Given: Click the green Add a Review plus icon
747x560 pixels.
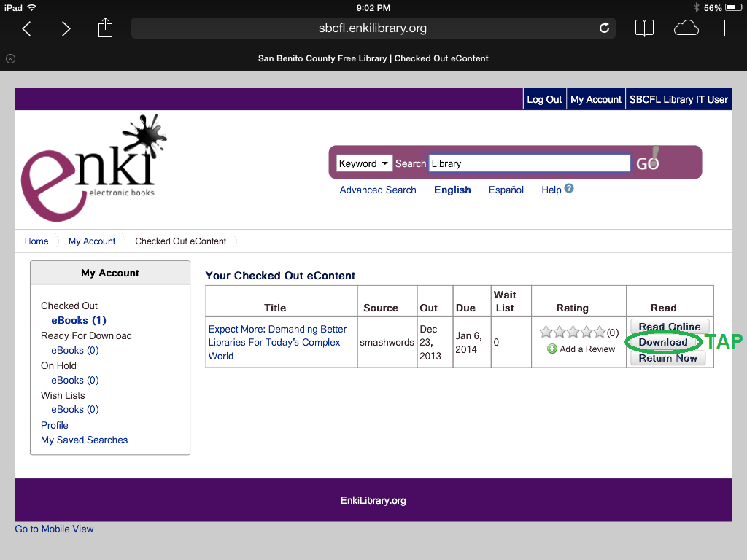Looking at the screenshot, I should coord(552,349).
